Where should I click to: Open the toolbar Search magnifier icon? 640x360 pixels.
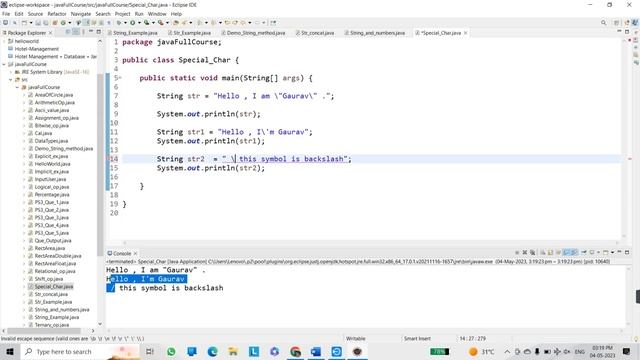[603, 23]
